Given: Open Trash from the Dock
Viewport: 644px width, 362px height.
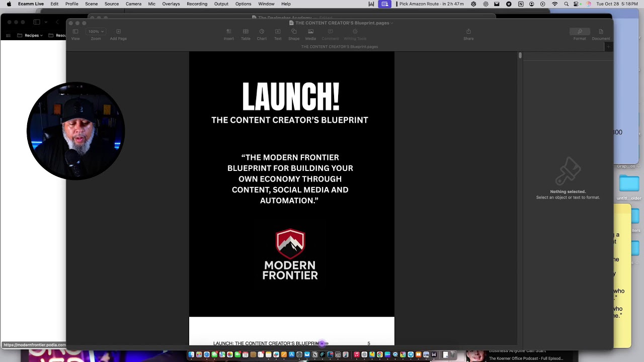Looking at the screenshot, I should pos(453,355).
